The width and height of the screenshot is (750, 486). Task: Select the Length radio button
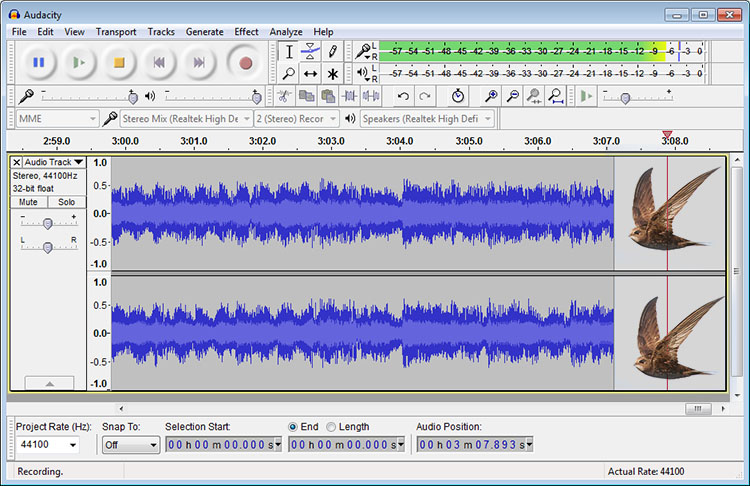pyautogui.click(x=332, y=427)
